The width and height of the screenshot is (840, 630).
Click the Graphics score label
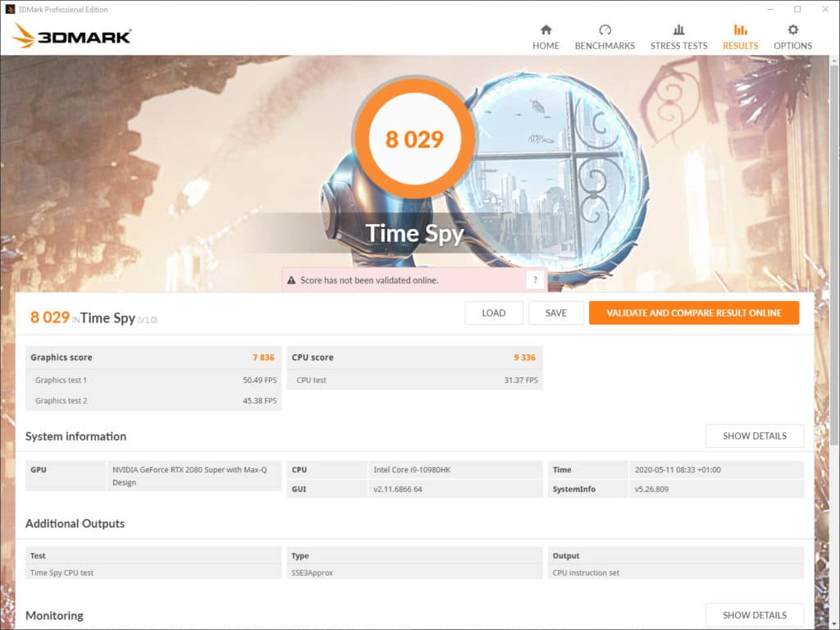(61, 358)
